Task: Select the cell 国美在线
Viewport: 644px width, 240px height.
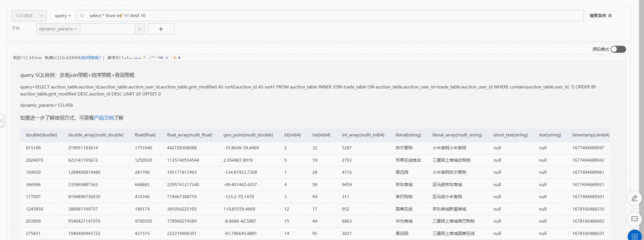Action: [x=404, y=209]
